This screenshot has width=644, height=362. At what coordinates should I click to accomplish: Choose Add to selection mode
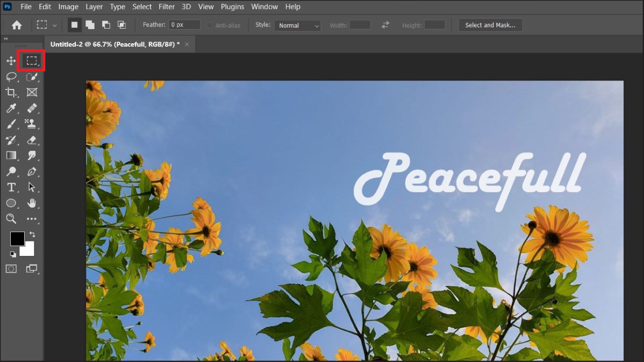[x=90, y=25]
